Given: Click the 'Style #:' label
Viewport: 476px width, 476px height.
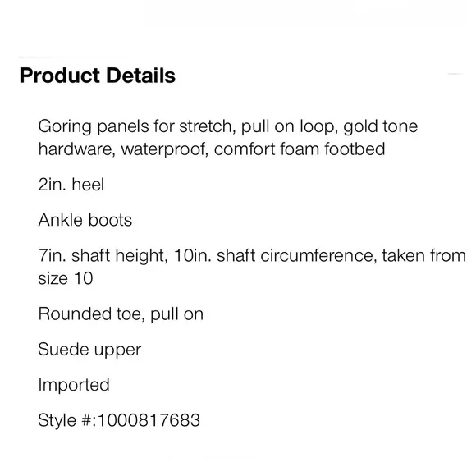Looking at the screenshot, I should pyautogui.click(x=67, y=421).
